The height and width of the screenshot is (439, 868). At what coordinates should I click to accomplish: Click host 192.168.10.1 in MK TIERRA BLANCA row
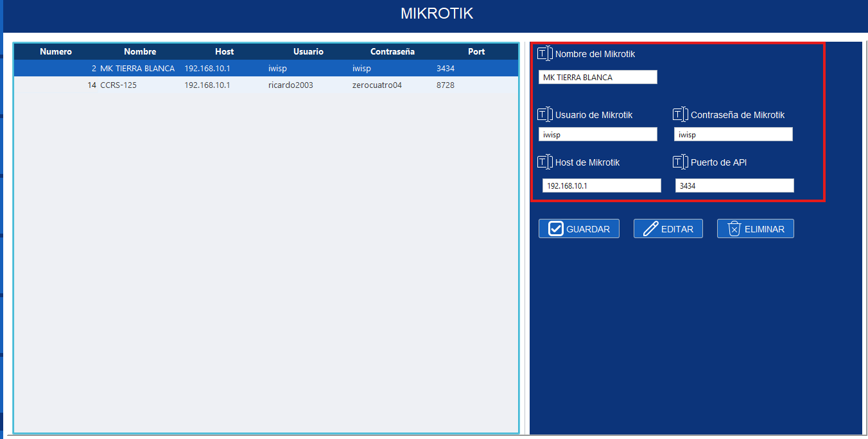point(207,68)
